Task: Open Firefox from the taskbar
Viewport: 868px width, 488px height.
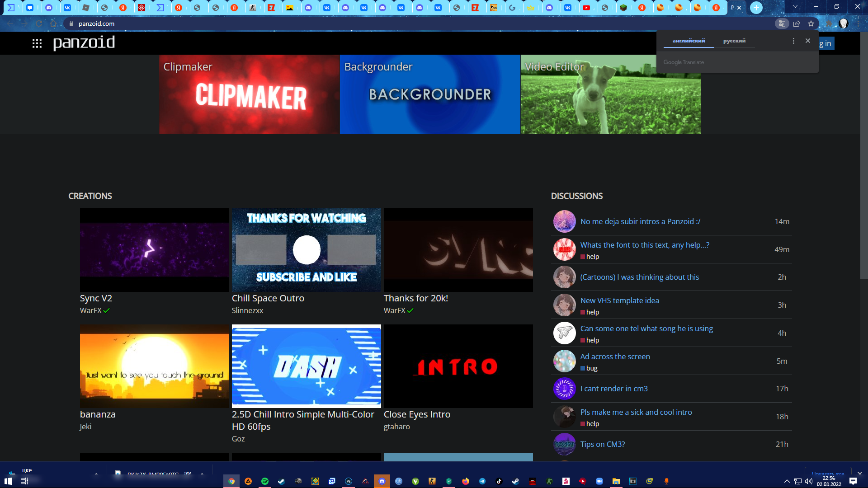Action: [466, 481]
